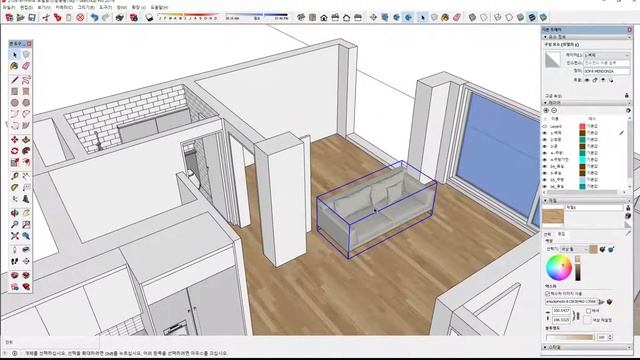Collapse the Layers panel header
The image size is (640, 360).
pos(587,103)
